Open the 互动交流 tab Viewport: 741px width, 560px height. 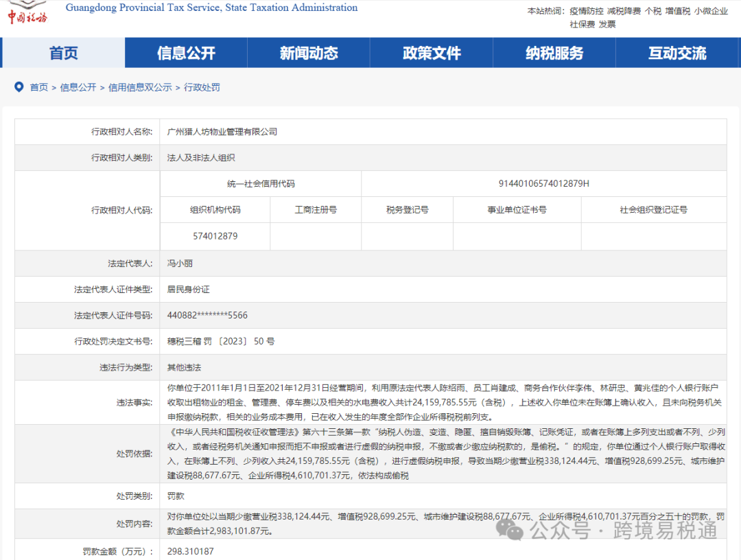(677, 53)
